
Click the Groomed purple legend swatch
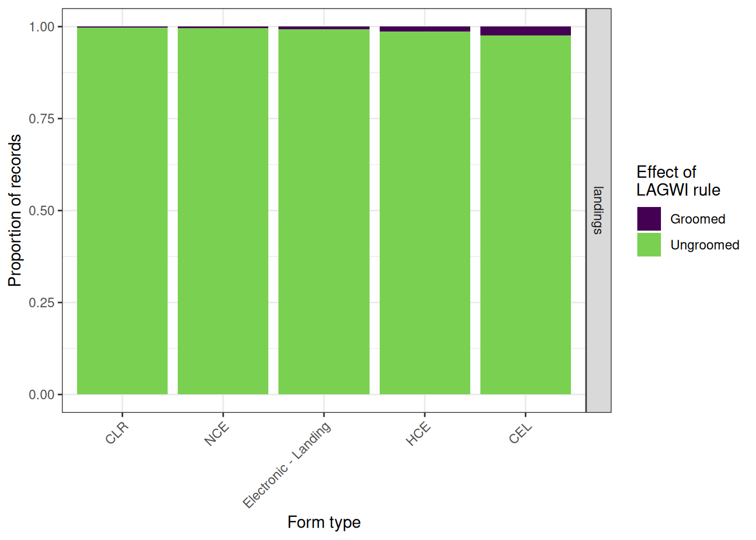pyautogui.click(x=649, y=219)
